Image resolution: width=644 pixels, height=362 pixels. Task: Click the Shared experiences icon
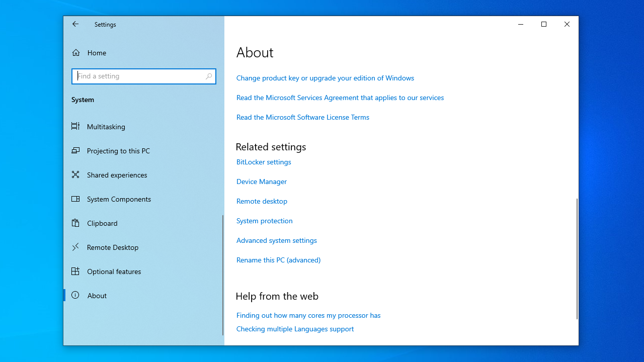[75, 175]
